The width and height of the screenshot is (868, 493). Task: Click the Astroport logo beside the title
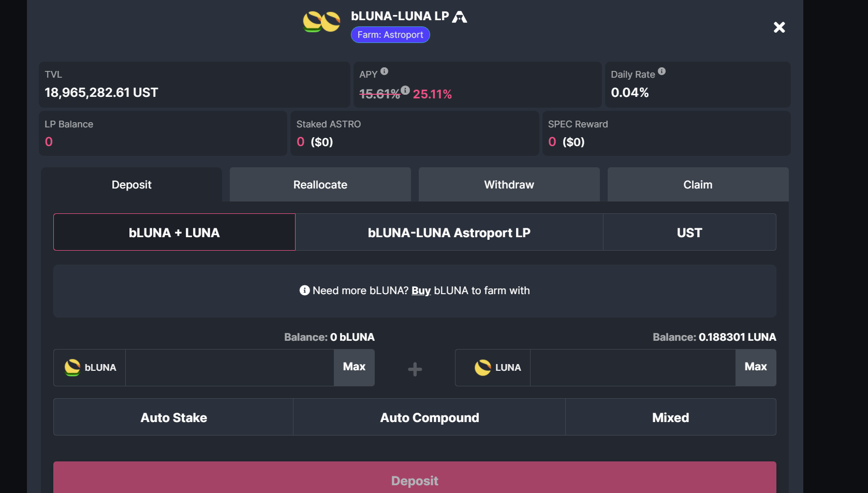click(x=460, y=17)
